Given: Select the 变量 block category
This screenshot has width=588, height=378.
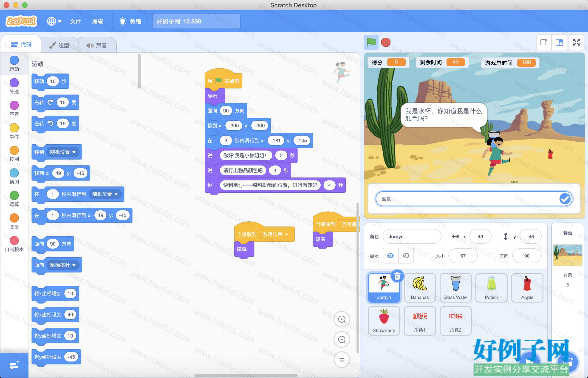Looking at the screenshot, I should [14, 222].
